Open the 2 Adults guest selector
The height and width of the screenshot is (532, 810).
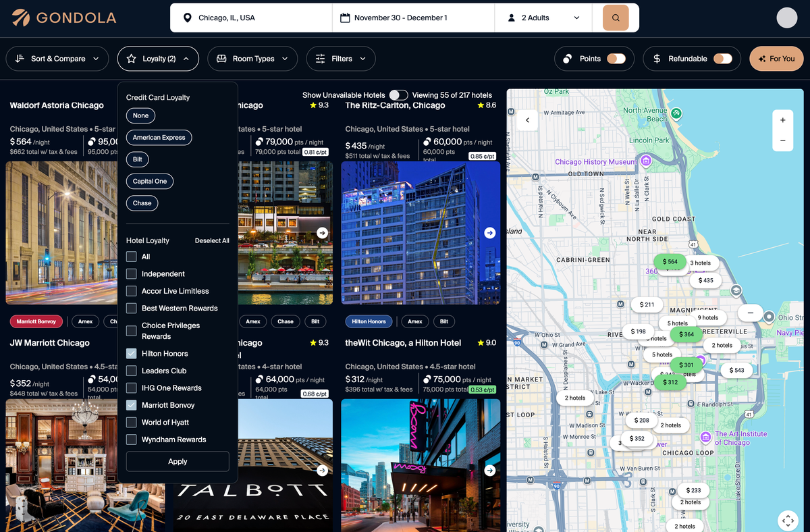(543, 18)
